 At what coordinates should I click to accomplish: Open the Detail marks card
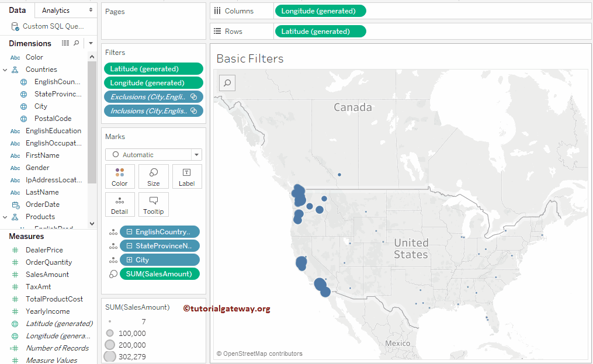point(120,204)
